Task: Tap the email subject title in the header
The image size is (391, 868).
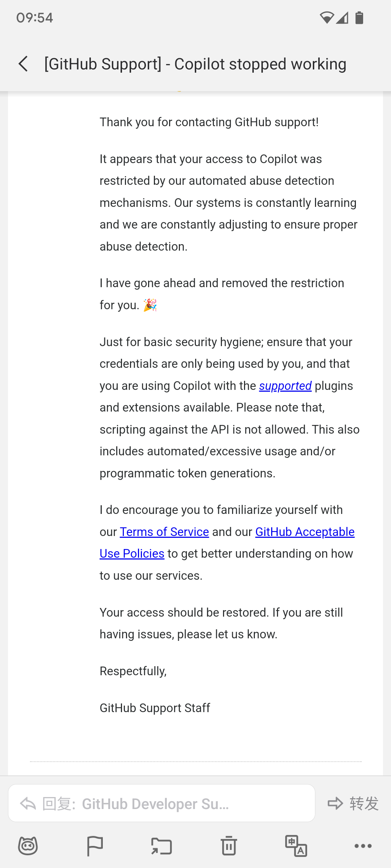Action: pyautogui.click(x=195, y=64)
